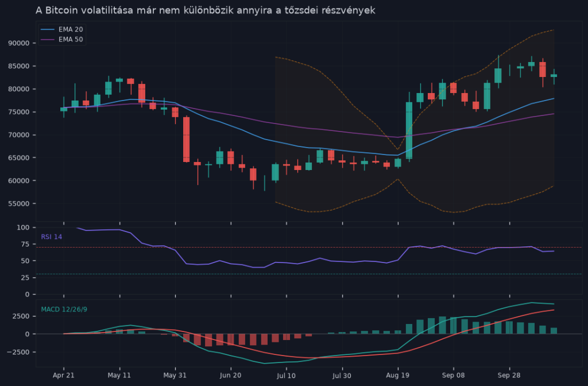Click the 100 label on the RSI axis

pos(23,227)
